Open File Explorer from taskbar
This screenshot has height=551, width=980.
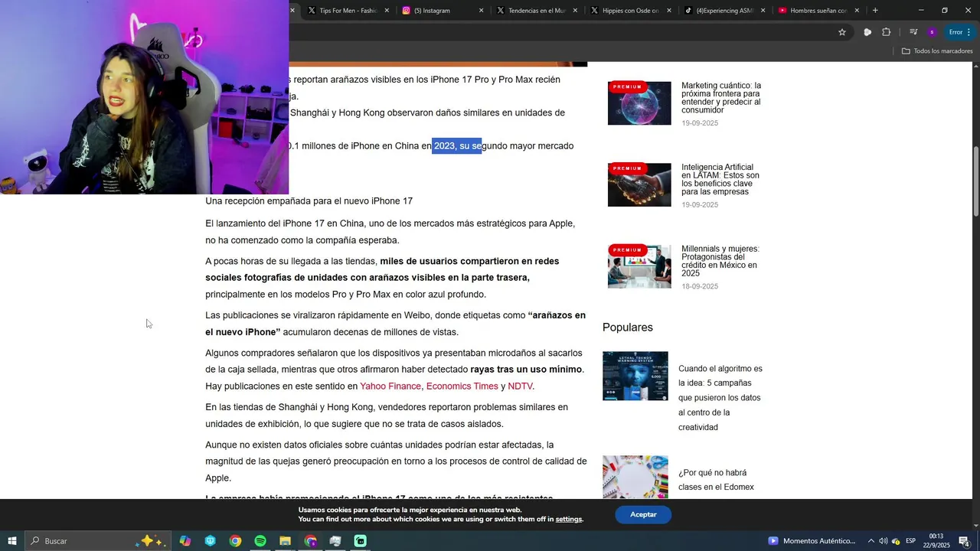285,541
